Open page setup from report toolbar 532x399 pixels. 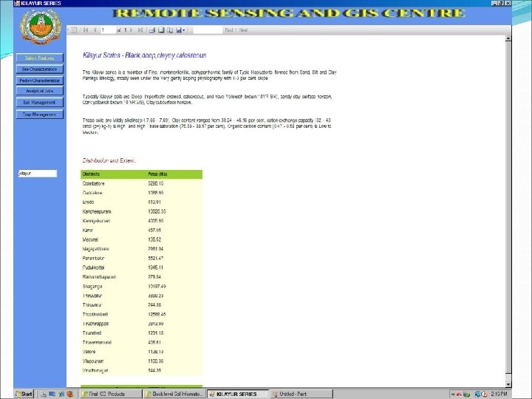[170, 30]
